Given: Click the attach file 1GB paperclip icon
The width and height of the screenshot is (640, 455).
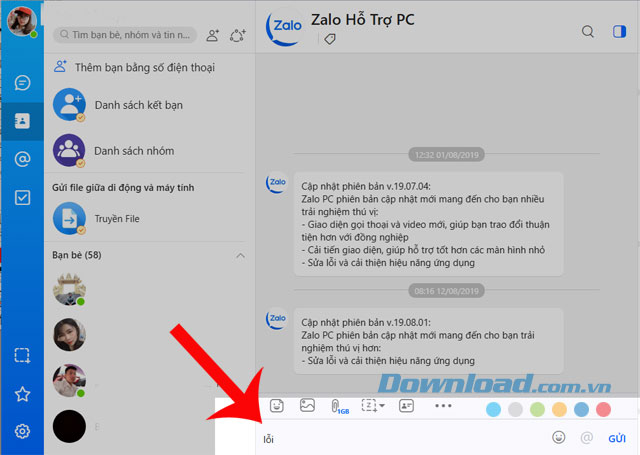Looking at the screenshot, I should [x=339, y=406].
